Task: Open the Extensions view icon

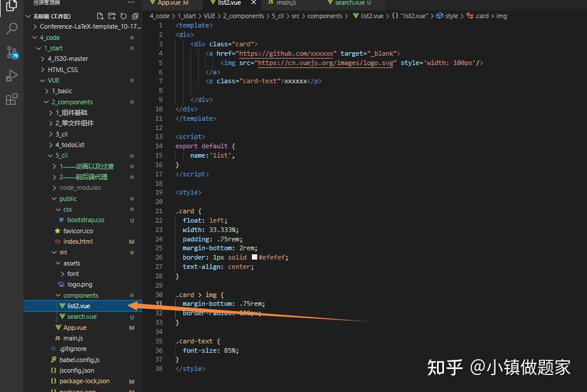Action: tap(12, 99)
